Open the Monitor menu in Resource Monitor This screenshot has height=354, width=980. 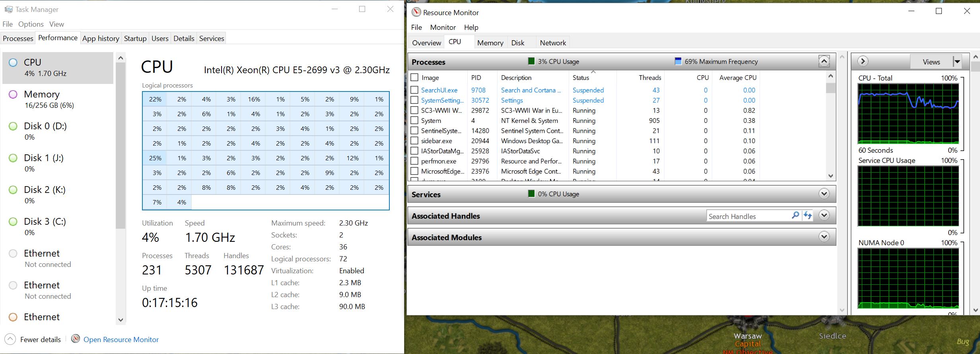click(x=443, y=27)
